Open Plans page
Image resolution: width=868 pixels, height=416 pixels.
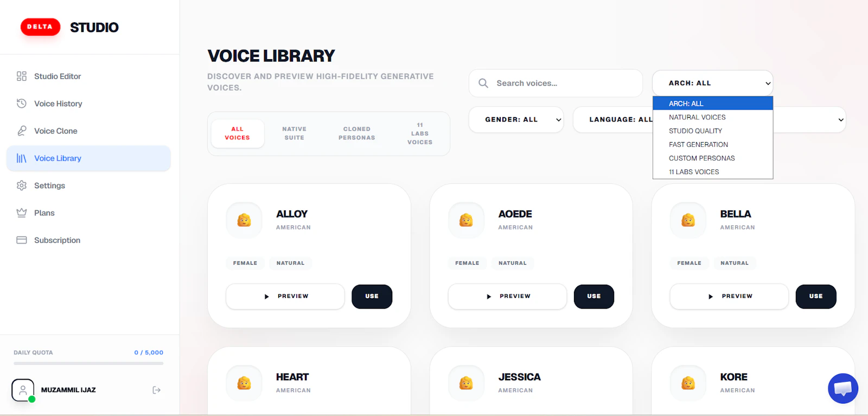click(x=88, y=213)
